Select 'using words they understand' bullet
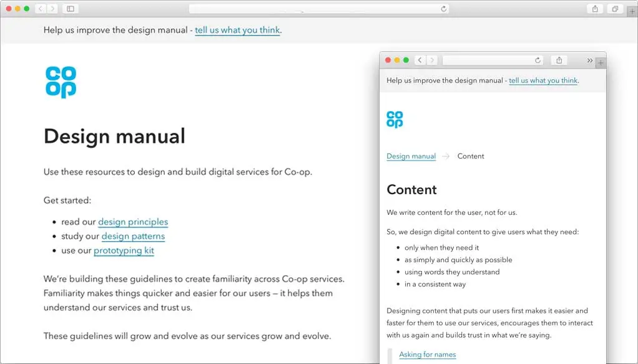Screen dimensions: 638x364 (x=452, y=272)
